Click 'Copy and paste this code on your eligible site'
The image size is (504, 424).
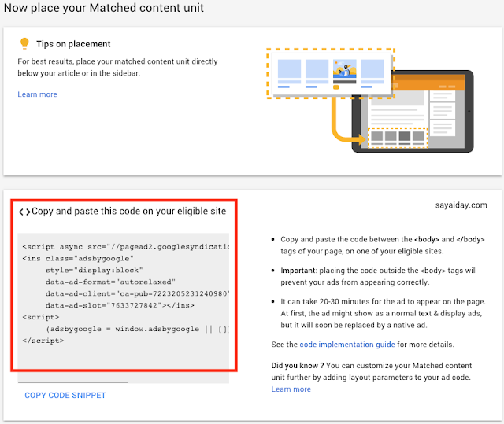pos(129,211)
